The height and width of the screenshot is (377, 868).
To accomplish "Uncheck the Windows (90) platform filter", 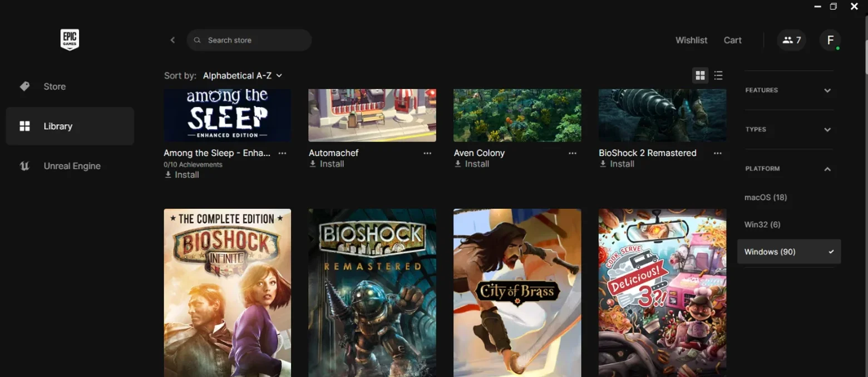I will point(789,252).
